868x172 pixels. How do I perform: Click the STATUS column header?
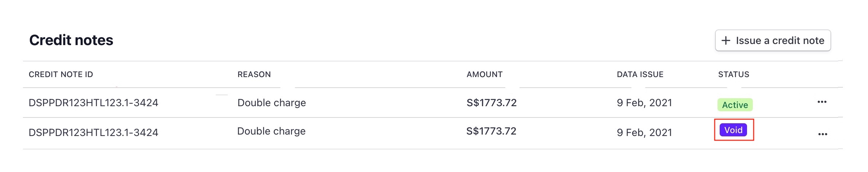point(733,75)
